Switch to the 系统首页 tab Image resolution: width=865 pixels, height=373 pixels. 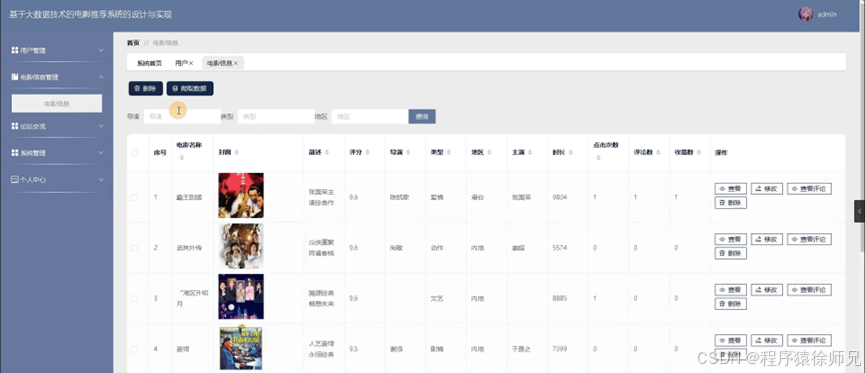coord(149,63)
